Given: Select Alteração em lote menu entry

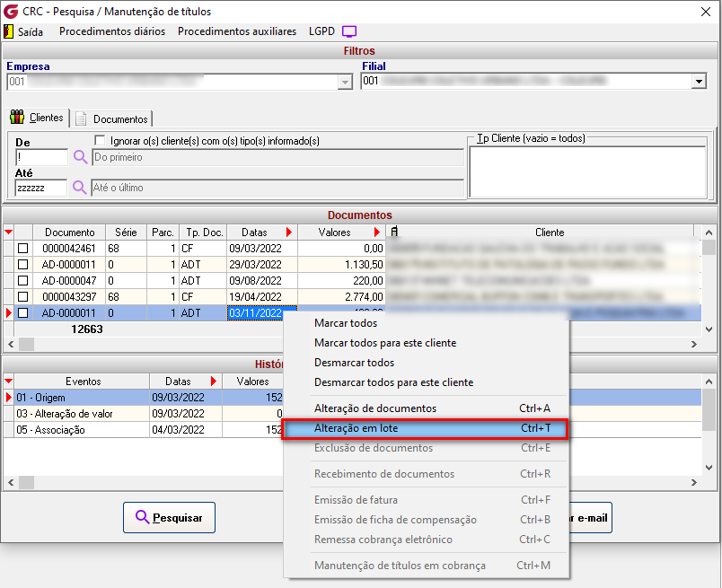Looking at the screenshot, I should point(426,428).
